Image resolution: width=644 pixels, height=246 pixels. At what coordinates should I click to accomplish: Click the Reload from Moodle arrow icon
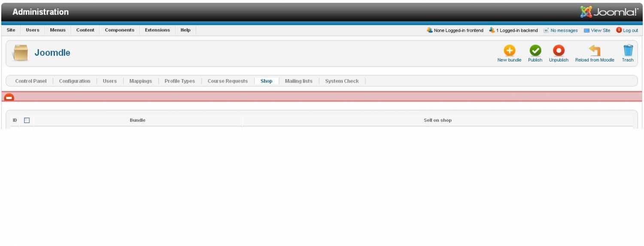pos(595,50)
